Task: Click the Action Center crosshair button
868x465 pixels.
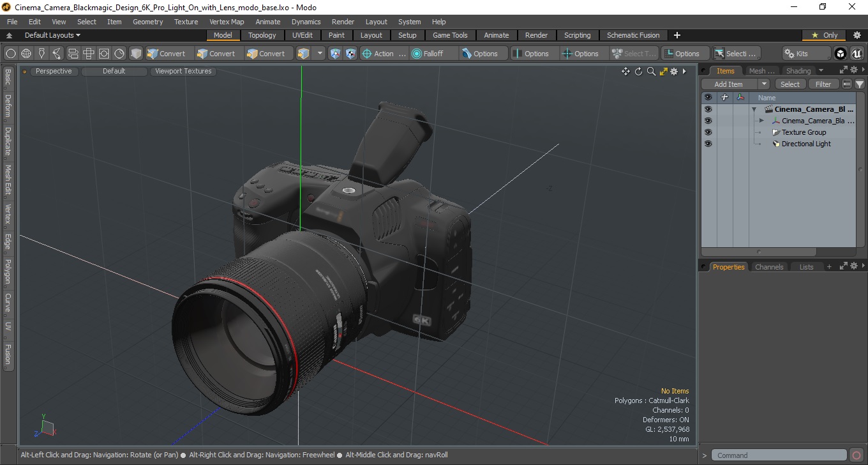Action: point(384,54)
